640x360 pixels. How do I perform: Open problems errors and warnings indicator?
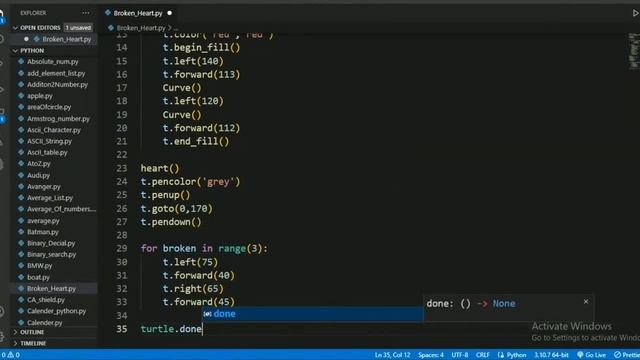(10, 355)
